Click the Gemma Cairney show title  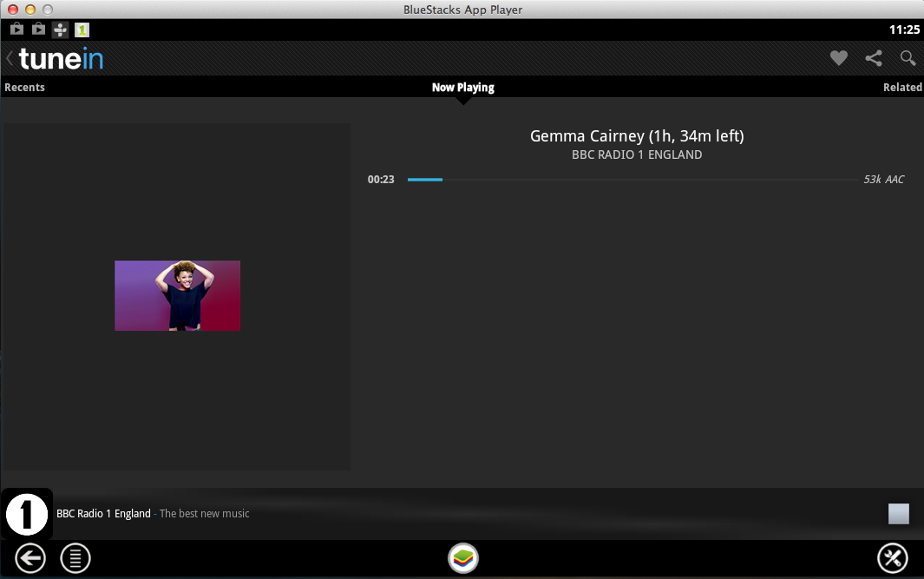(x=637, y=136)
